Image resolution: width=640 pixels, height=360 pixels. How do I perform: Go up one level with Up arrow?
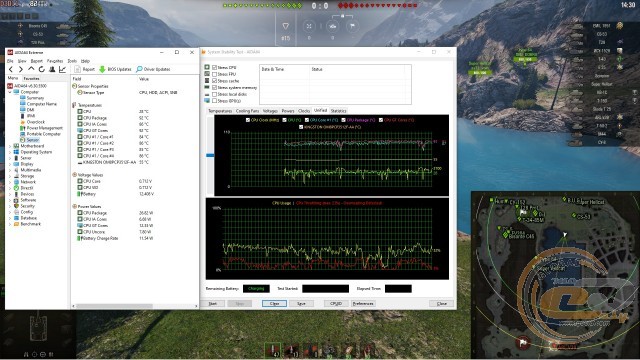[x=31, y=69]
